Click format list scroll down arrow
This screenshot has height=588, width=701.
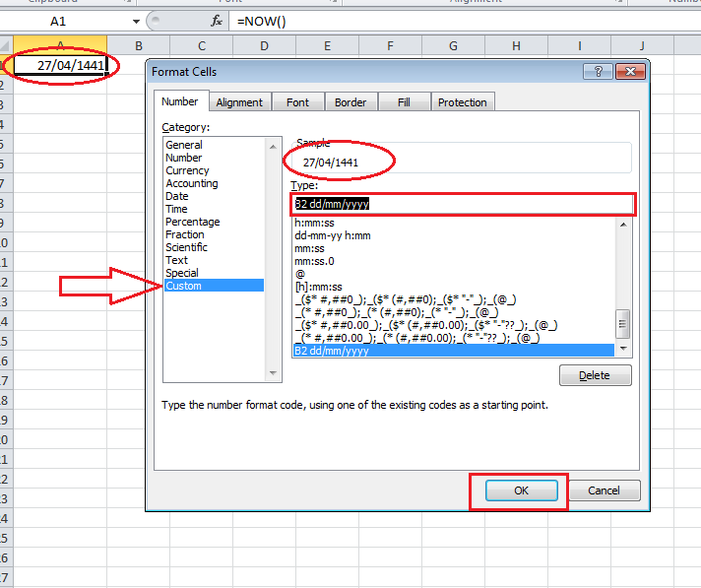pos(623,349)
